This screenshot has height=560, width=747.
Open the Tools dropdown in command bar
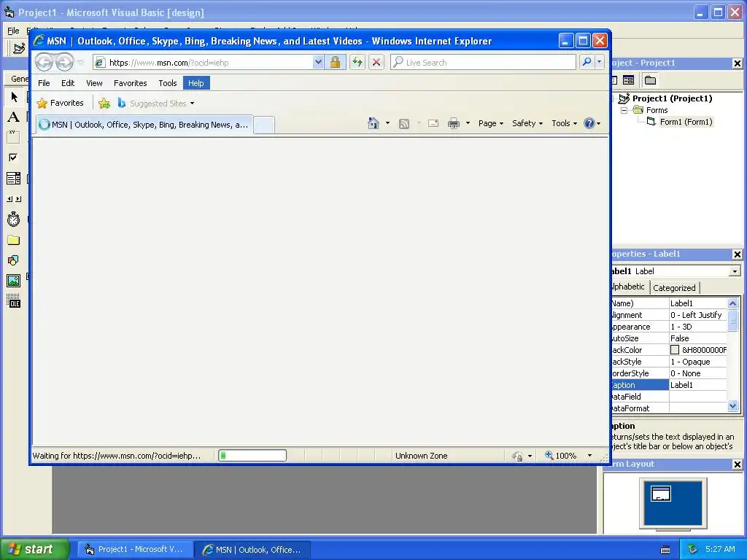[564, 123]
